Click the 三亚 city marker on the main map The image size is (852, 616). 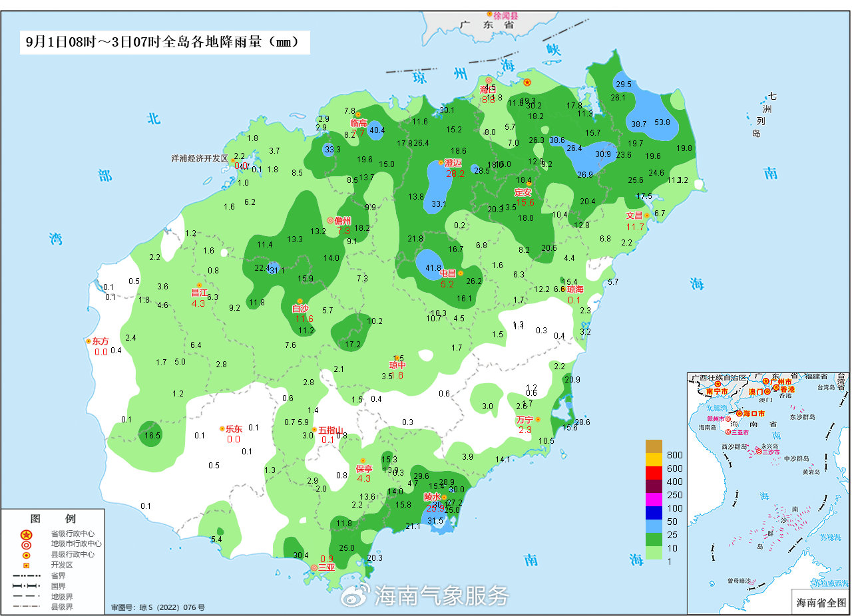coord(314,567)
